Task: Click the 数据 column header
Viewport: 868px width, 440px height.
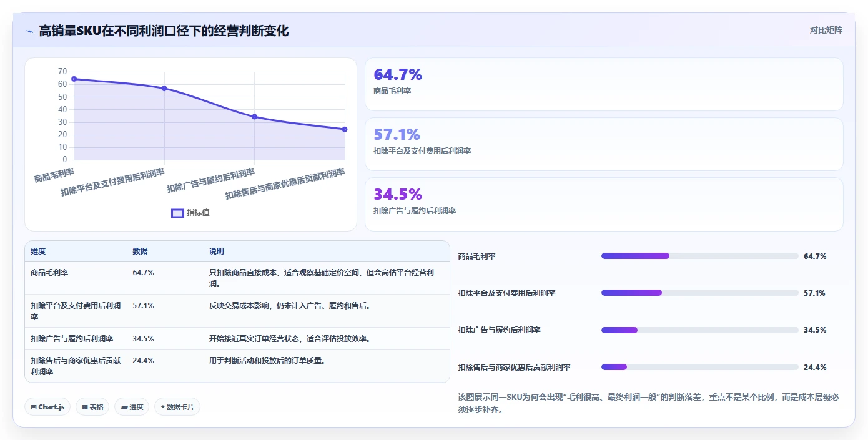Action: point(140,252)
